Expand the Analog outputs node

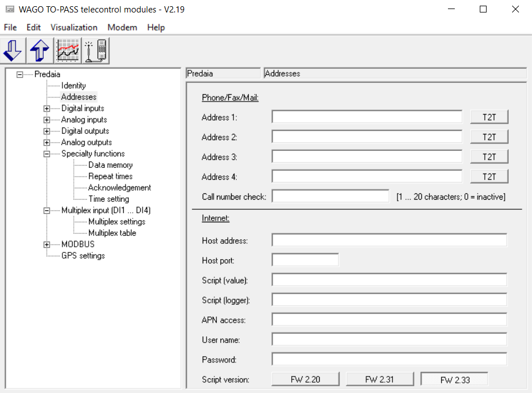pyautogui.click(x=47, y=143)
